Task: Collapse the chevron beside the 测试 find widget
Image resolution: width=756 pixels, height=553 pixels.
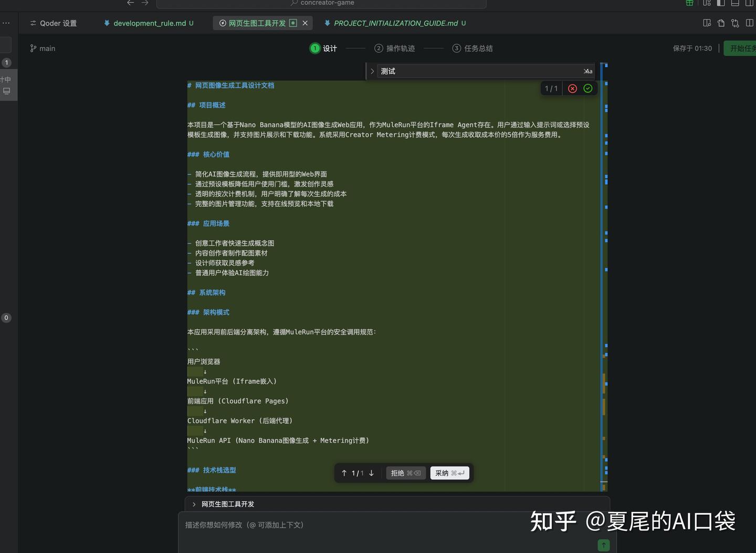Action: pos(372,71)
